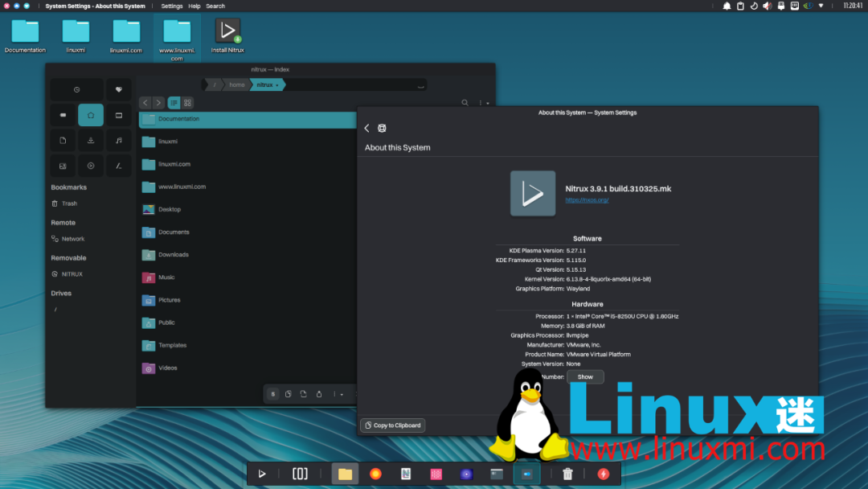
Task: Open Install Nitrux desktop icon
Action: click(x=227, y=35)
